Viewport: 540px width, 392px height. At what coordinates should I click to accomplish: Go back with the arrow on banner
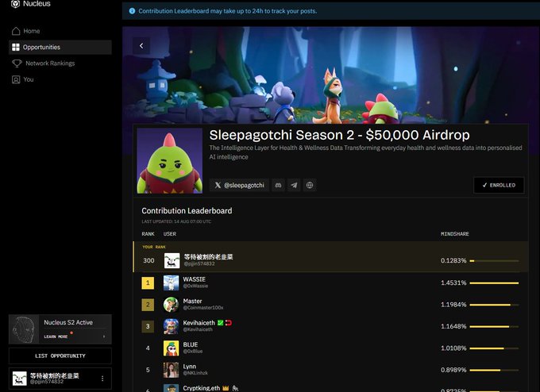(141, 45)
